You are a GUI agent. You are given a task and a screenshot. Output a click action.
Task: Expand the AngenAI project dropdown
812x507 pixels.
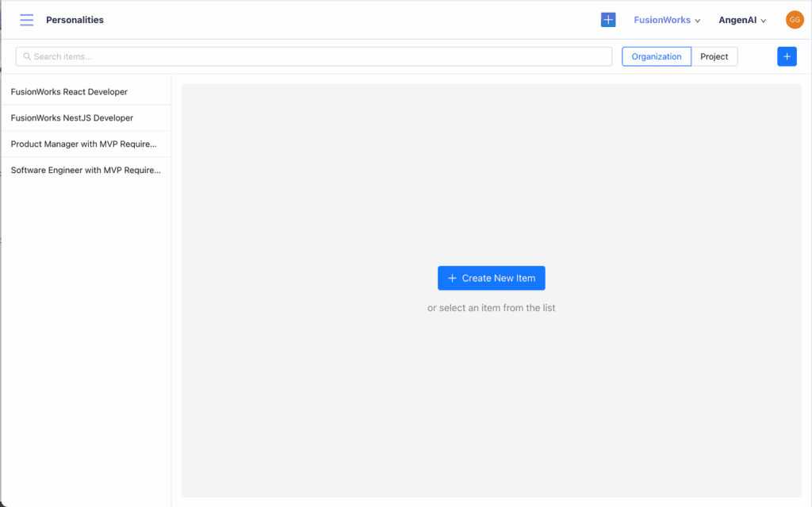(737, 20)
